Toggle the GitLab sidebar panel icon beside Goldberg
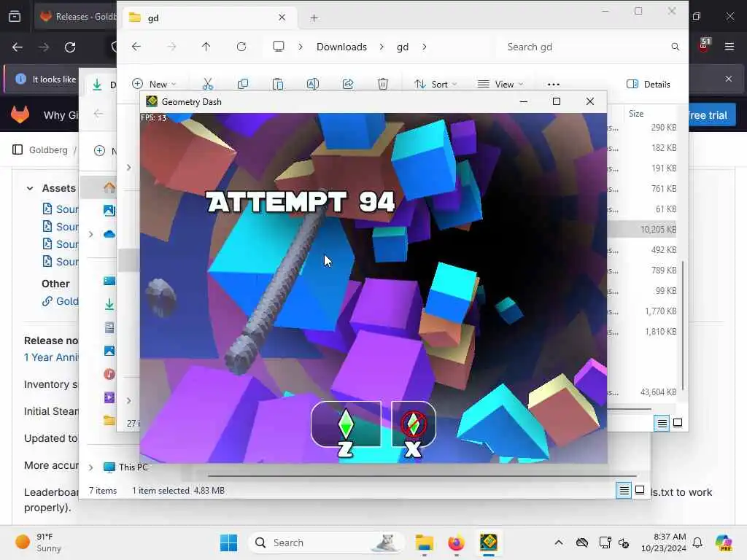The height and width of the screenshot is (560, 747). 18,149
